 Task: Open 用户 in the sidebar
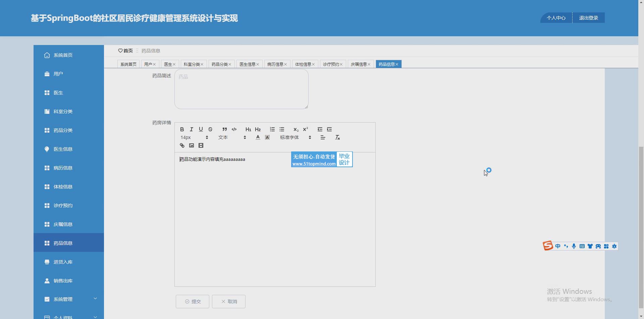coord(69,74)
